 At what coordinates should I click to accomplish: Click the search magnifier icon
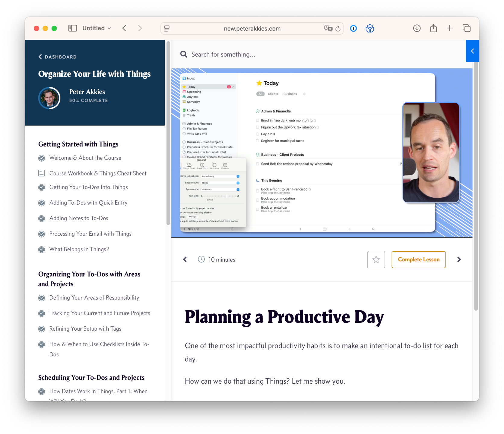point(184,54)
